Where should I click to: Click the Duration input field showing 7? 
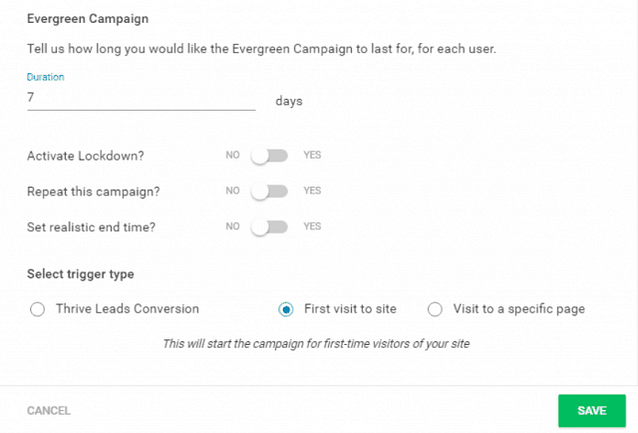point(141,98)
